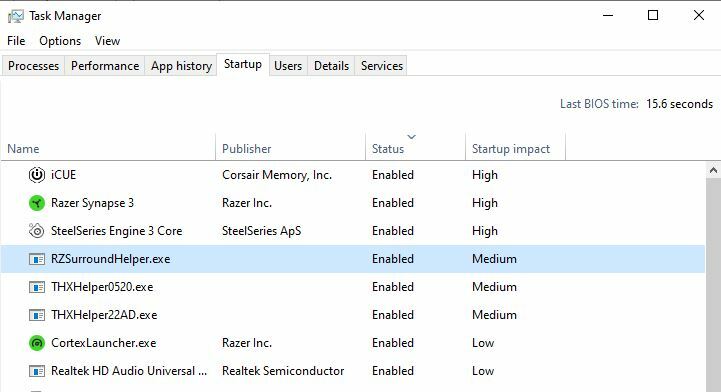
Task: Click the THXHelper0520.exe file icon
Action: [x=37, y=287]
